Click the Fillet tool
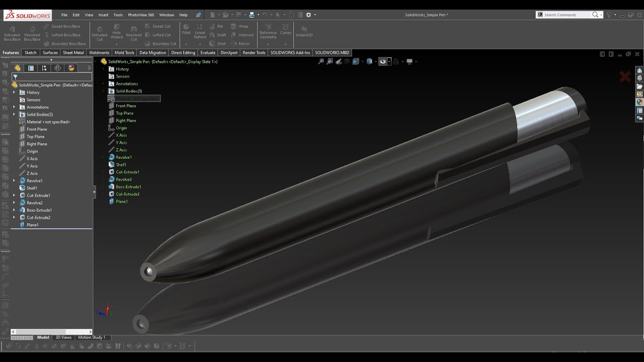This screenshot has height=362, width=644. pyautogui.click(x=186, y=29)
